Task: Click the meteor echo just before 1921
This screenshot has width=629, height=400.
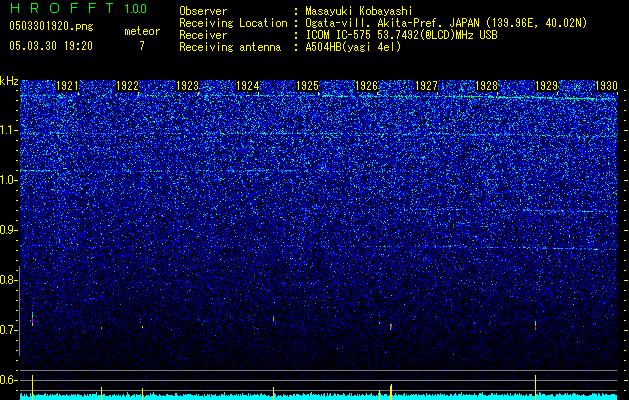Action: [x=32, y=319]
